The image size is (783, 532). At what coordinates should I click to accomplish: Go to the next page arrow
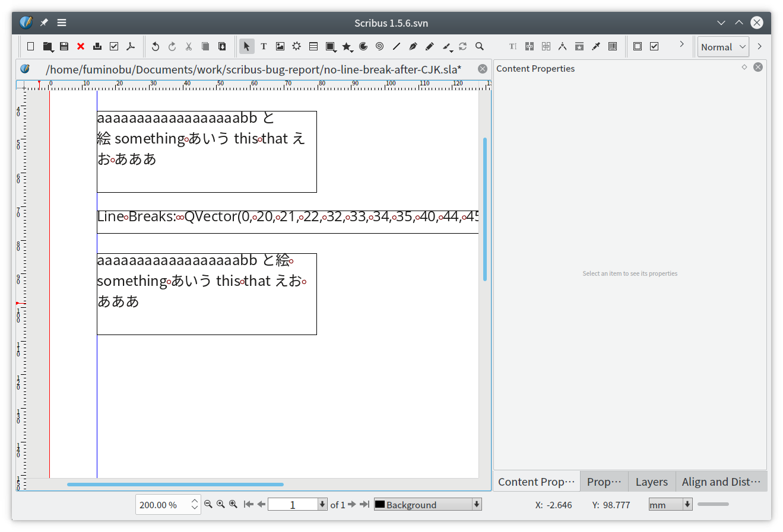352,504
